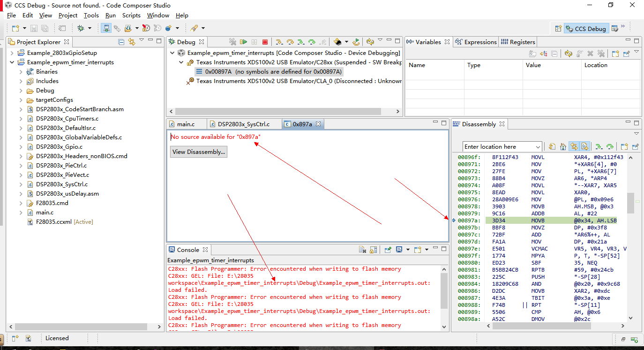
Task: Toggle Pin Console icon
Action: pyautogui.click(x=388, y=250)
